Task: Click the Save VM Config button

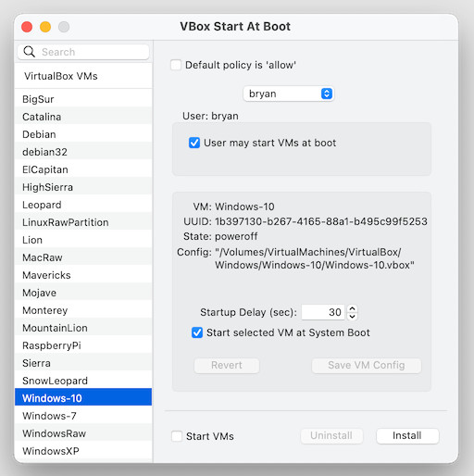Action: pyautogui.click(x=367, y=365)
